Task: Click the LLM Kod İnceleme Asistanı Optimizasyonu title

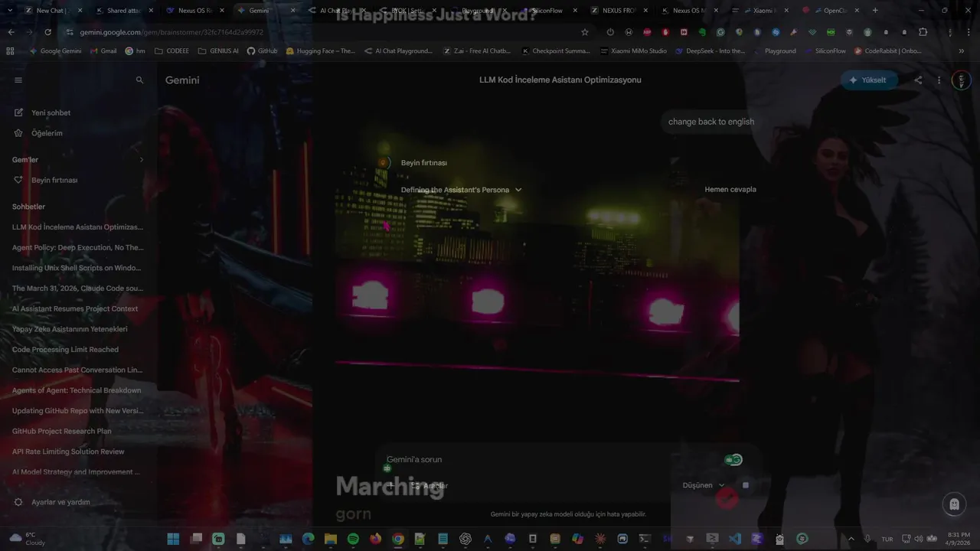Action: coord(560,80)
